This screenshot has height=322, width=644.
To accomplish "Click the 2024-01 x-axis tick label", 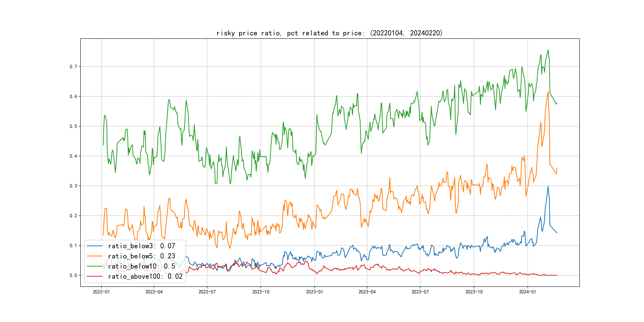I will [528, 292].
